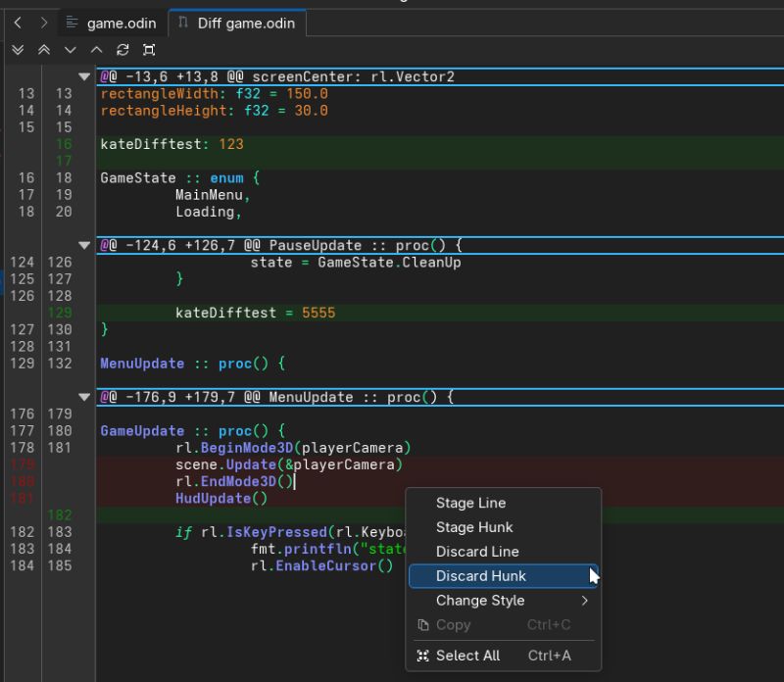Click the line 'kateDifftest = 5555'
This screenshot has width=784, height=682.
pos(256,313)
